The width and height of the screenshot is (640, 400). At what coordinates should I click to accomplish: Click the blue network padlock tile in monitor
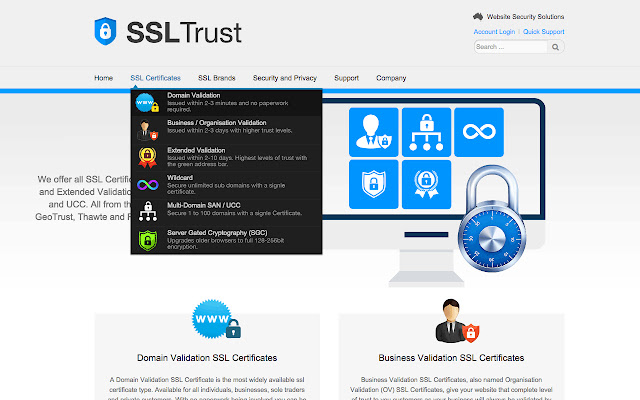(427, 132)
